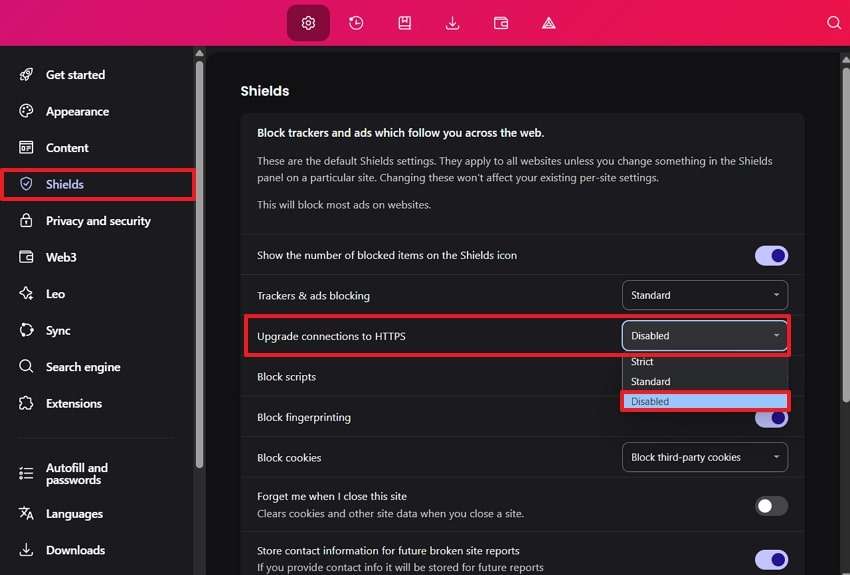Open the Downloads icon in top bar

coord(453,23)
